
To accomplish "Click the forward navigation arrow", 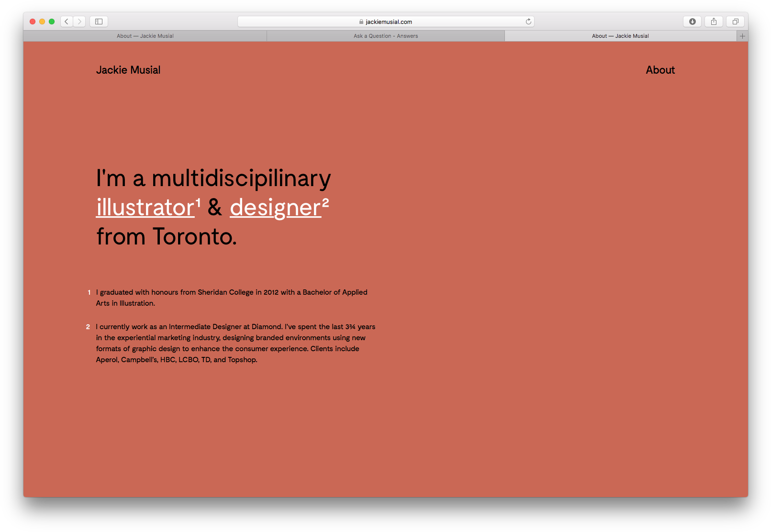I will [79, 22].
